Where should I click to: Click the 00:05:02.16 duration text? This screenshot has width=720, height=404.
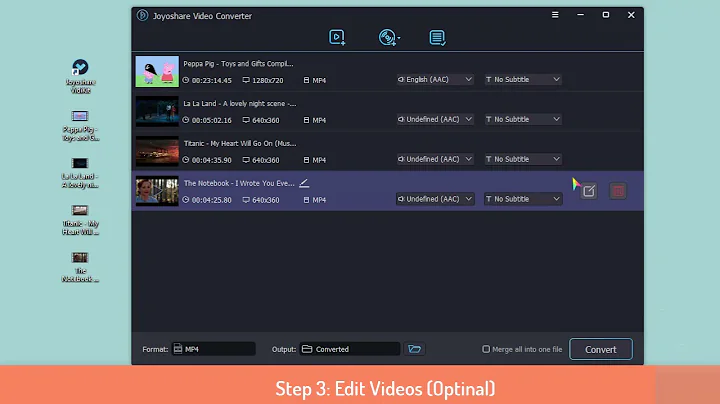tap(212, 120)
